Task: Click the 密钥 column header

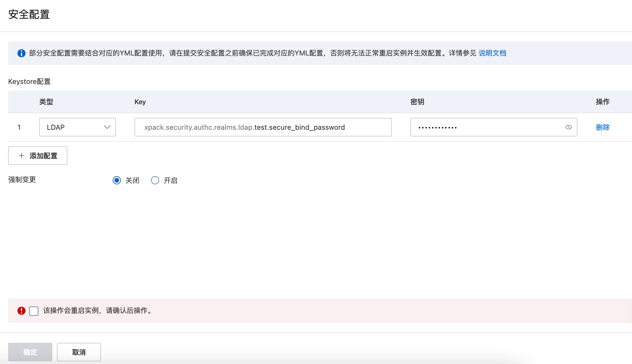Action: coord(417,102)
